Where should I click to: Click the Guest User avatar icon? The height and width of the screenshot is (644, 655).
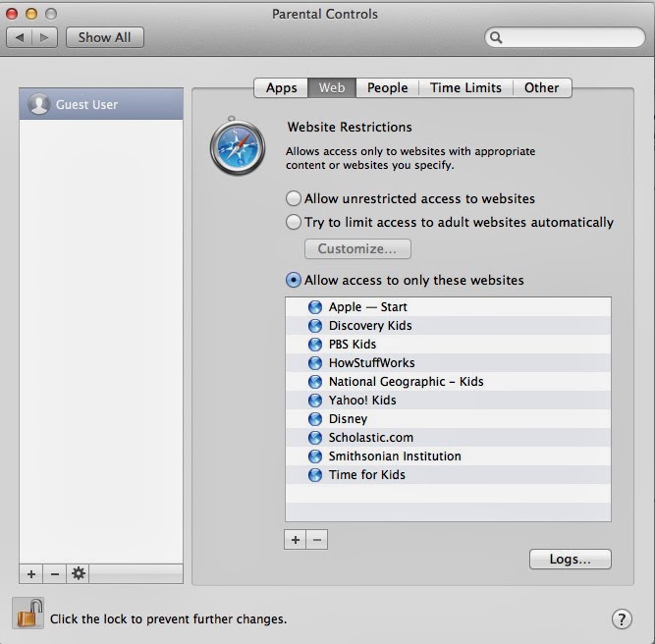tap(39, 104)
